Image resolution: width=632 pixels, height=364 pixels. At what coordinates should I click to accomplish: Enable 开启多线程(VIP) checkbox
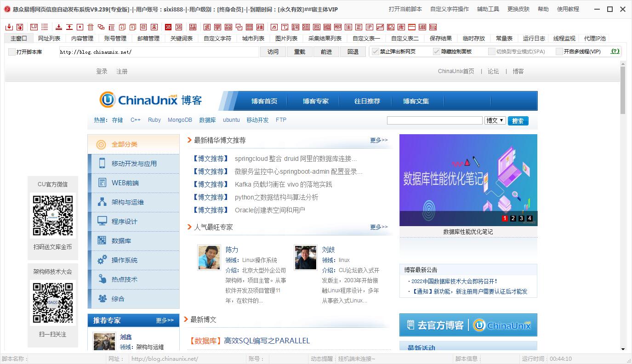(x=559, y=51)
